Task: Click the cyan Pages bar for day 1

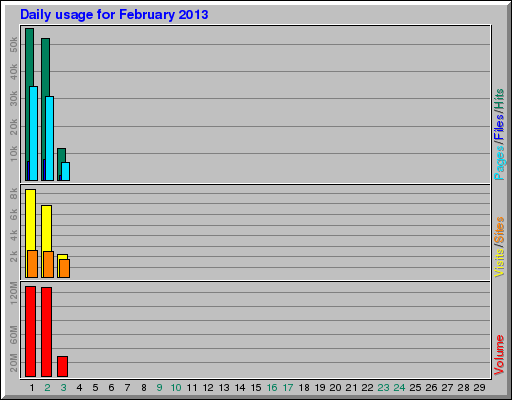Action: (x=34, y=134)
